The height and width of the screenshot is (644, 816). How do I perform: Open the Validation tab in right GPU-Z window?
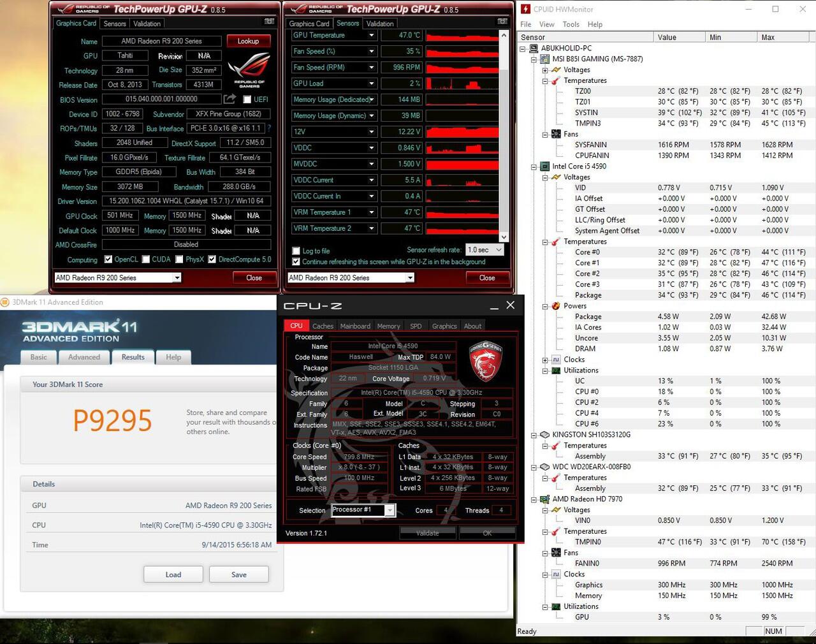[x=380, y=24]
